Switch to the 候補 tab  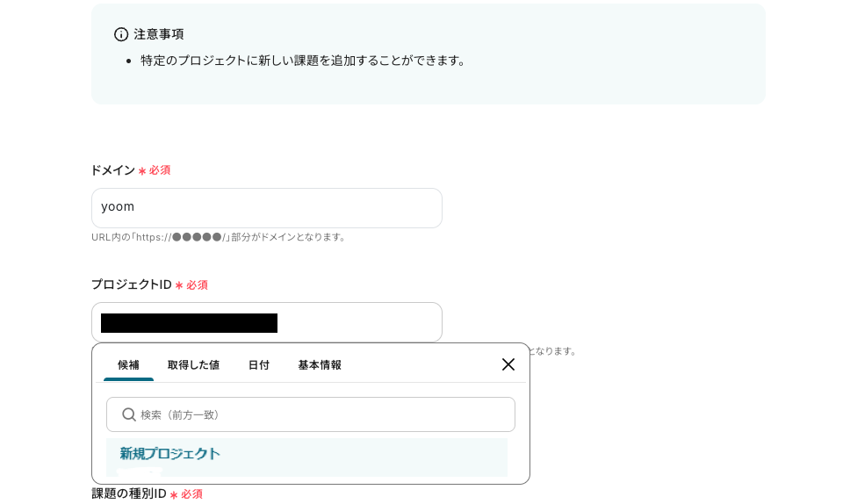[128, 365]
